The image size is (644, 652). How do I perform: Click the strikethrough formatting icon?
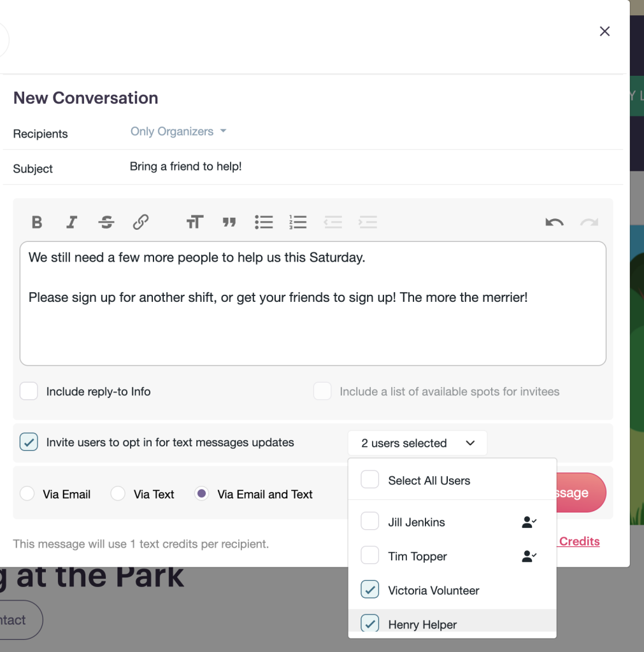tap(106, 222)
